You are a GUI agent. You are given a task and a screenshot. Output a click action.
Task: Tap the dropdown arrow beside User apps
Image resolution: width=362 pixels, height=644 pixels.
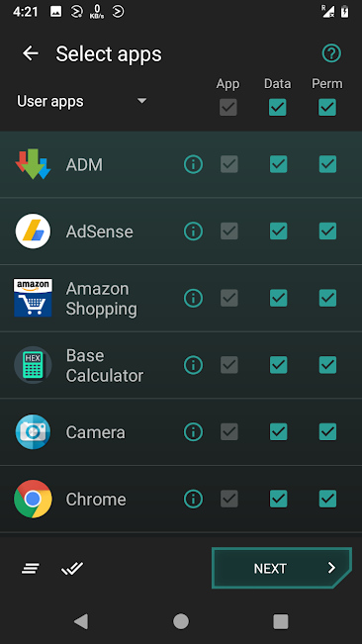point(142,101)
